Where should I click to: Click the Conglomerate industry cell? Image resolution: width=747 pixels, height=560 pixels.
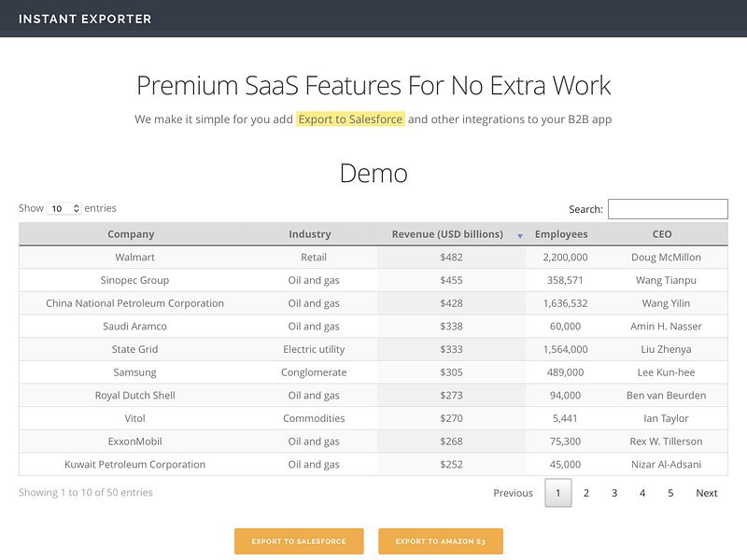pyautogui.click(x=314, y=372)
